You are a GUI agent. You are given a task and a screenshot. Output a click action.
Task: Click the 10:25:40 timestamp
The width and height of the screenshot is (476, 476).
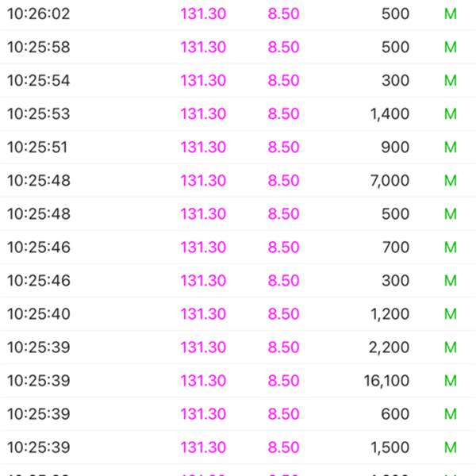pyautogui.click(x=39, y=314)
